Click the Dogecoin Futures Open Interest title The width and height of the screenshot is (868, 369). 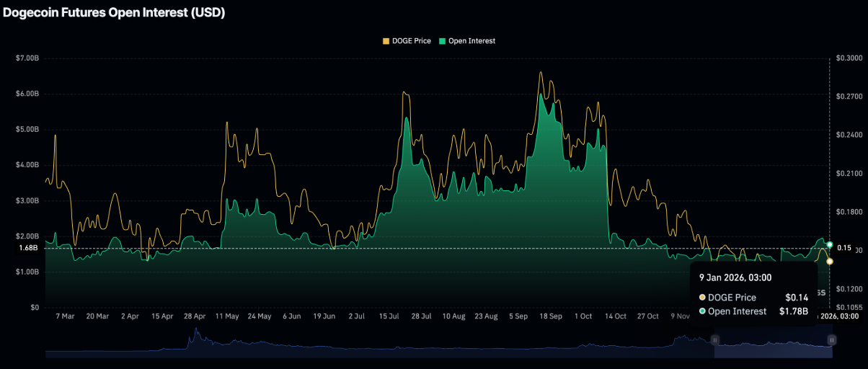[x=114, y=13]
